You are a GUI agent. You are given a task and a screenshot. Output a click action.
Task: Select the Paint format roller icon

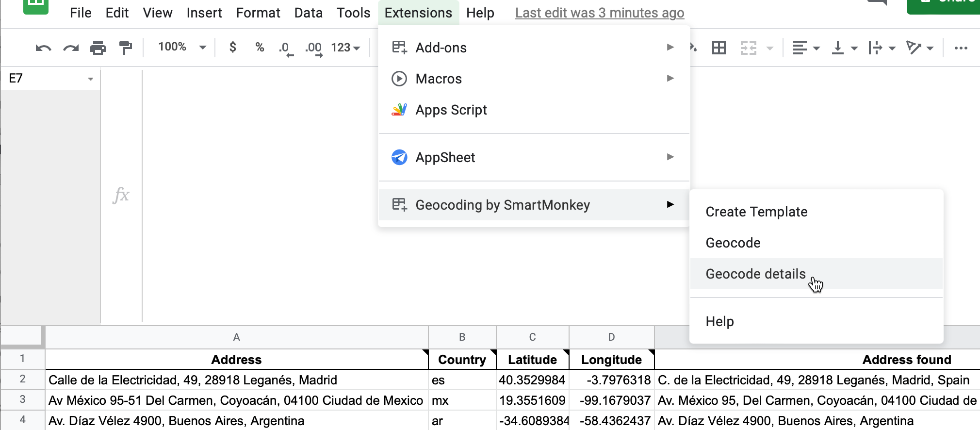[126, 48]
